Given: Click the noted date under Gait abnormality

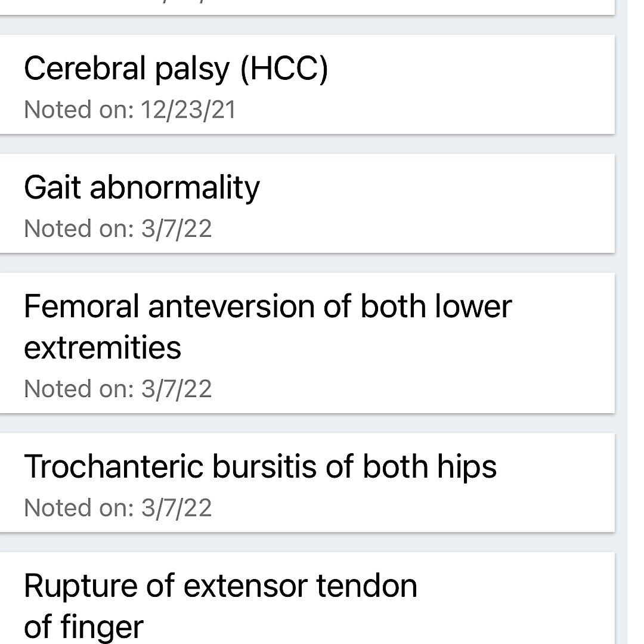Looking at the screenshot, I should [117, 229].
